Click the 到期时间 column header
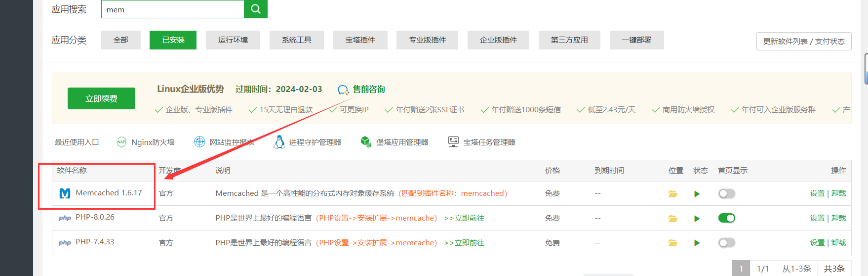 tap(609, 171)
